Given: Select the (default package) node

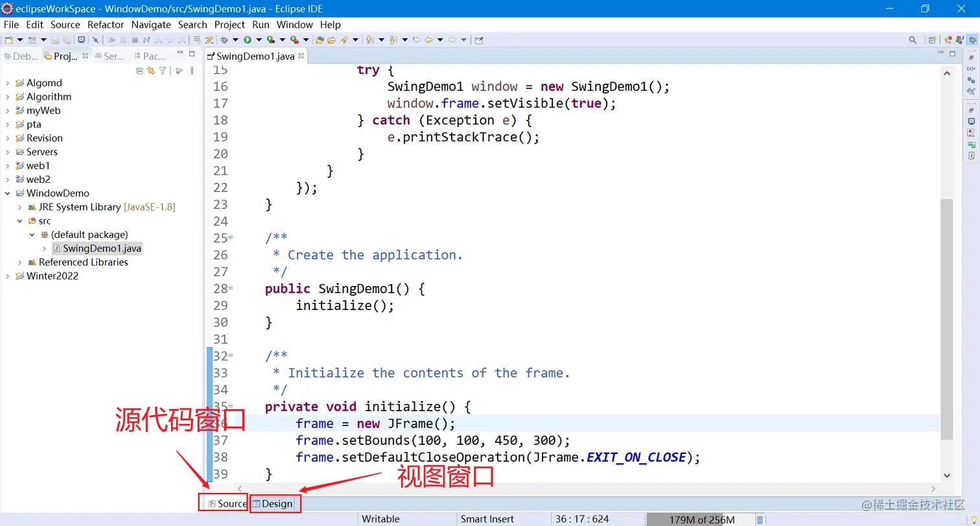Looking at the screenshot, I should (x=84, y=234).
